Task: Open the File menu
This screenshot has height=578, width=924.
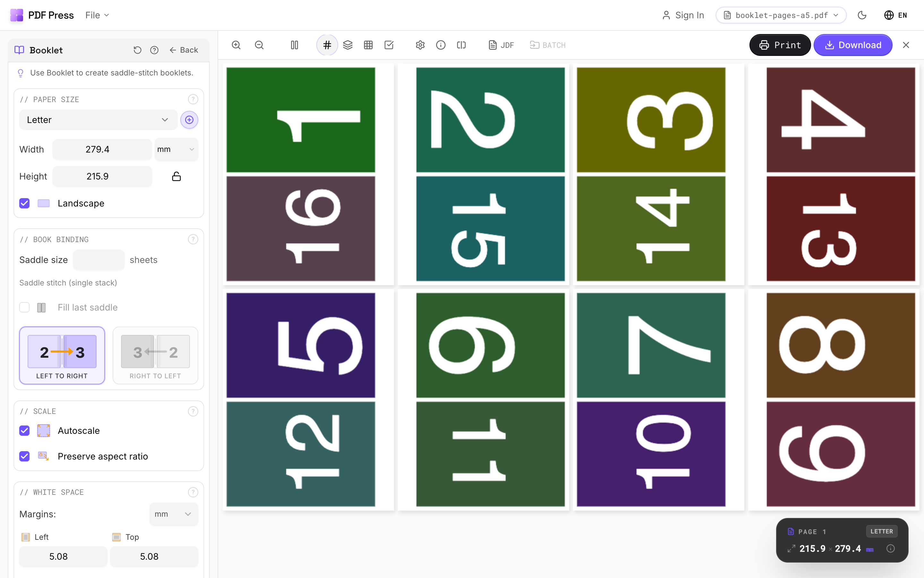Action: (97, 15)
